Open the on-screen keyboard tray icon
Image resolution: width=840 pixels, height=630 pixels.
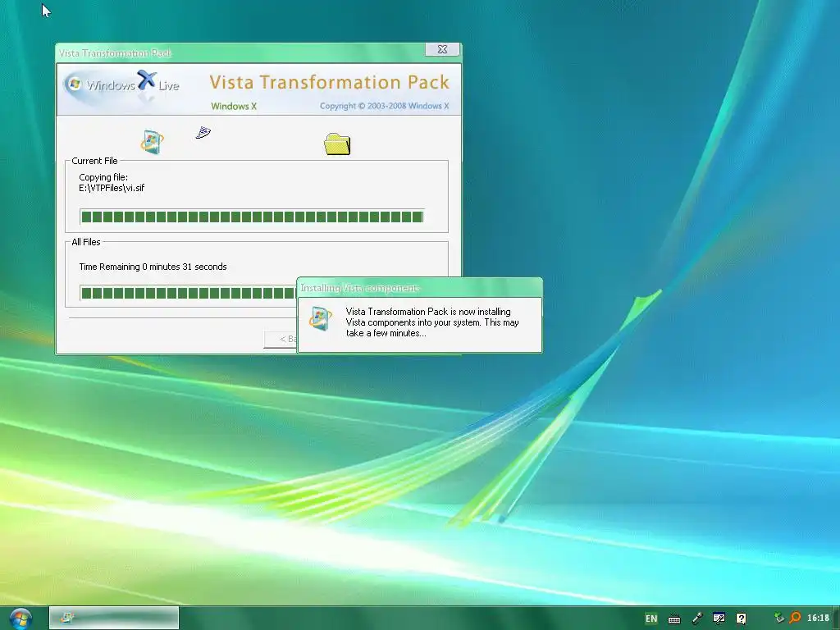(x=674, y=619)
